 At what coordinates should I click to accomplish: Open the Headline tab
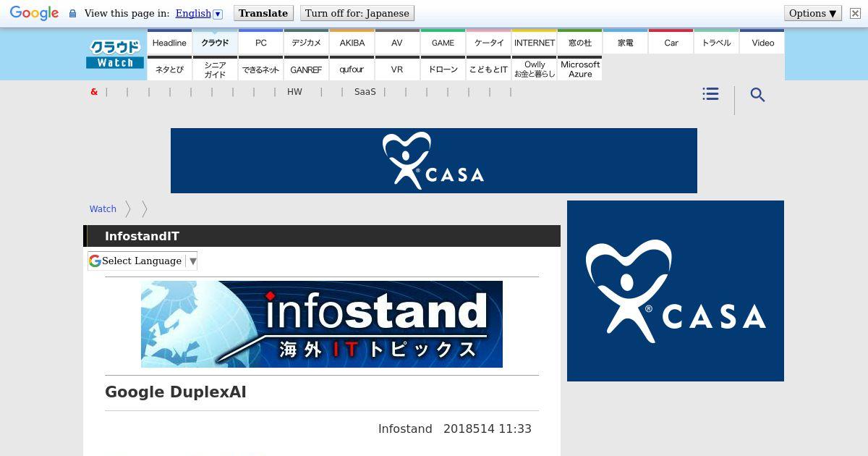(169, 43)
